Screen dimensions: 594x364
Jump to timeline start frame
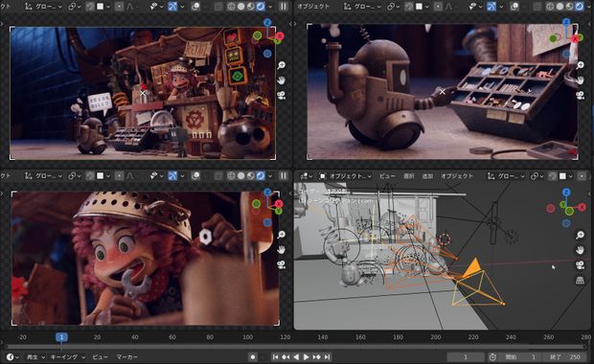(x=275, y=356)
